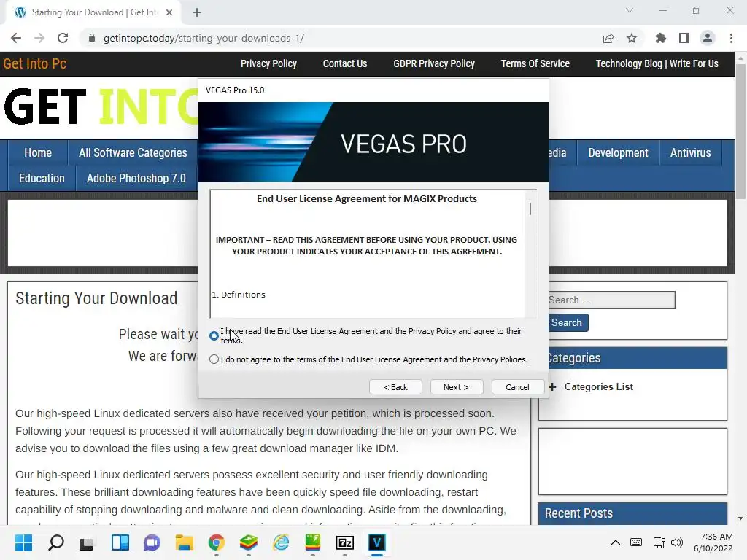Switch to VEGAS installer on taskbar
747x560 pixels.
[377, 542]
